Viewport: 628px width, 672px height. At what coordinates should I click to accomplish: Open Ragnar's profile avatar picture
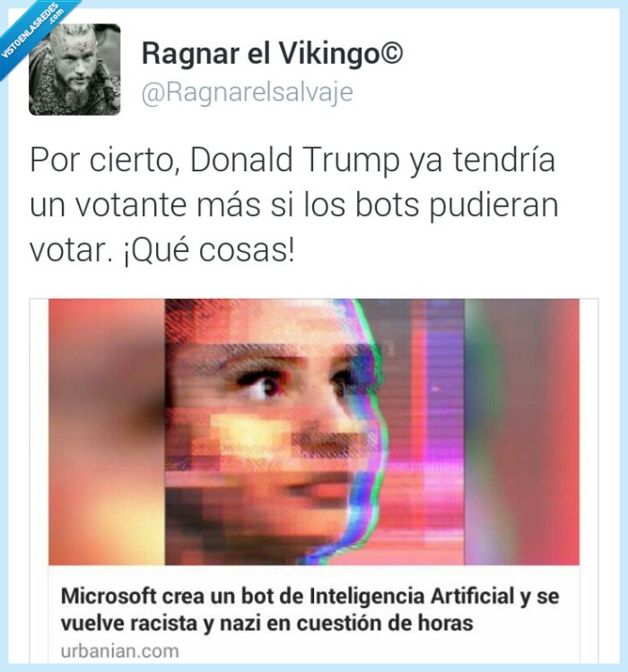coord(74,69)
